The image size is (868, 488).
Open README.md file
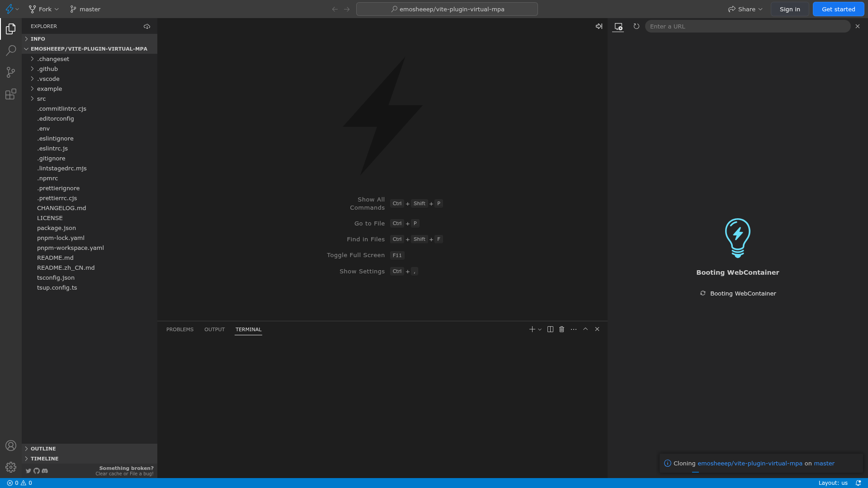tap(90, 258)
